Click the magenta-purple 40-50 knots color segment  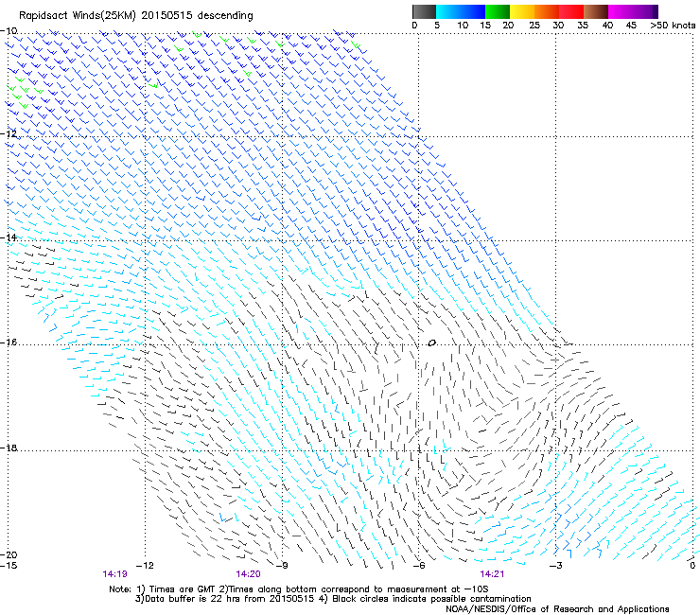tap(633, 11)
